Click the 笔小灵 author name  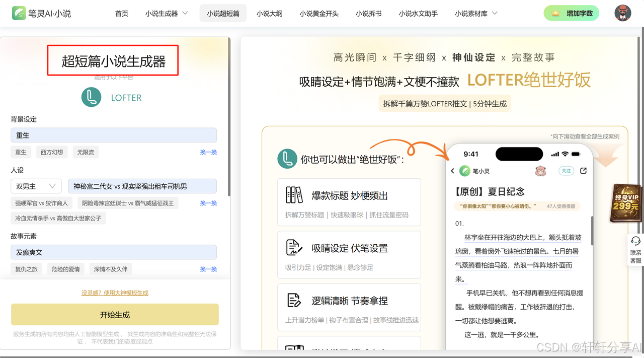[x=481, y=171]
